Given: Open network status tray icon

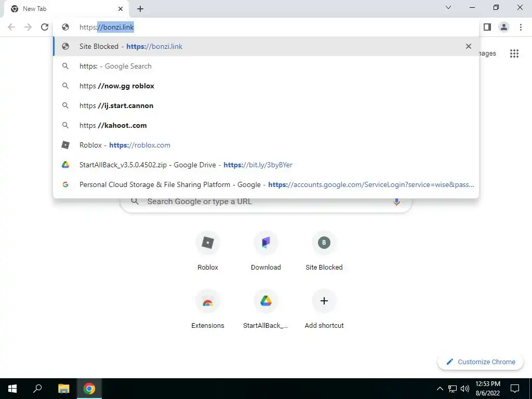Looking at the screenshot, I should (453, 389).
